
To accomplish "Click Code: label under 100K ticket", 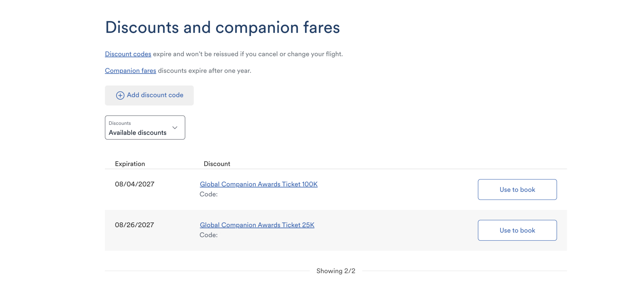I will click(x=209, y=194).
